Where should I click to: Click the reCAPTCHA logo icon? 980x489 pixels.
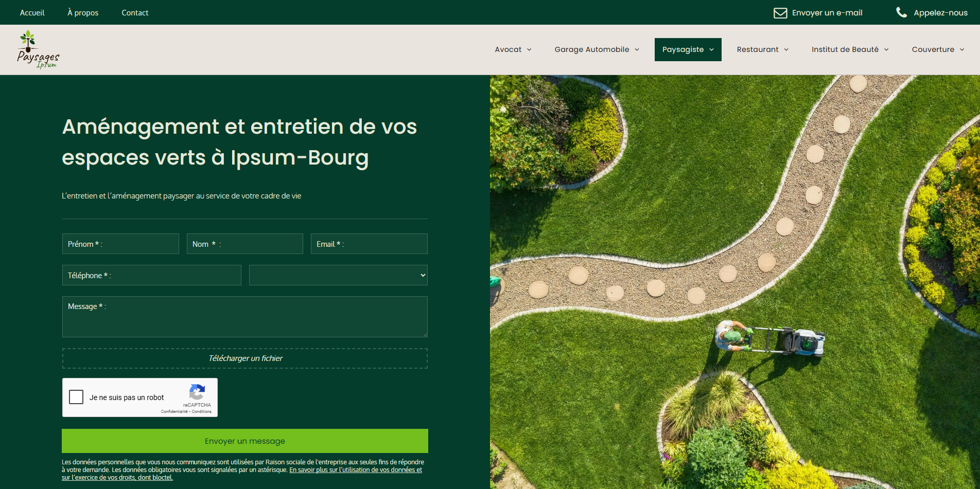point(197,392)
